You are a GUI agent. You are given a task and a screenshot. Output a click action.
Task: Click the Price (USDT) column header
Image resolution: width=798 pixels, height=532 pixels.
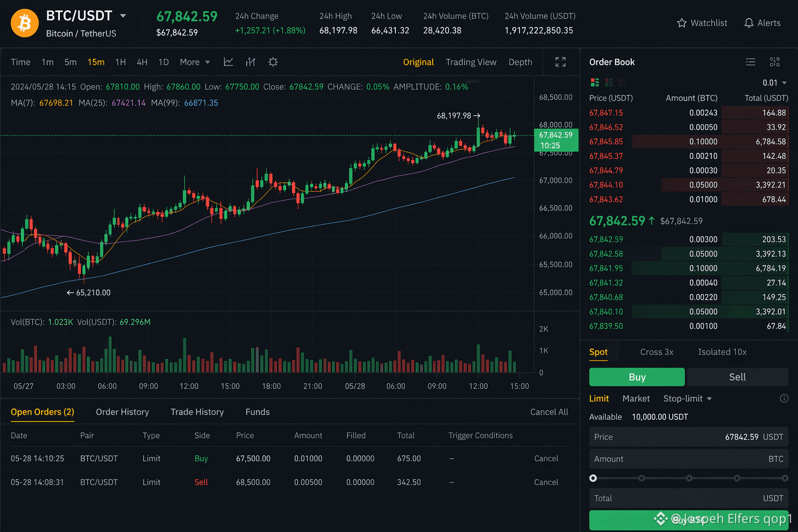[x=611, y=98]
